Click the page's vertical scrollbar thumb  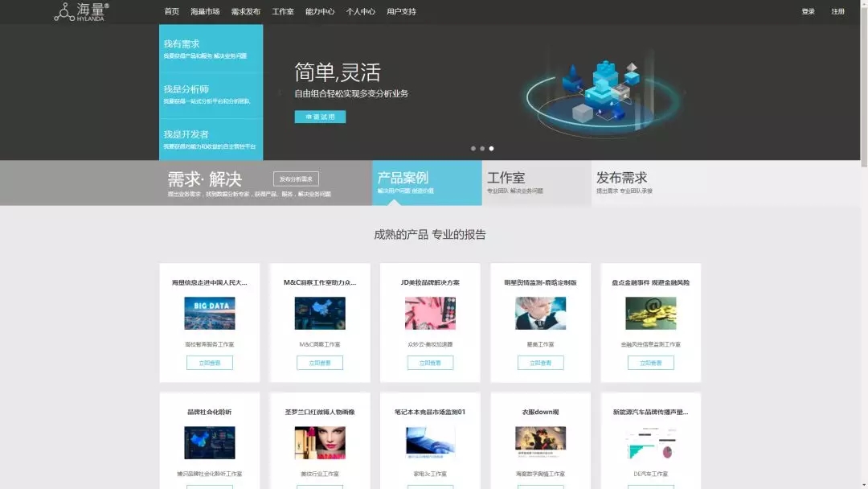(x=863, y=86)
